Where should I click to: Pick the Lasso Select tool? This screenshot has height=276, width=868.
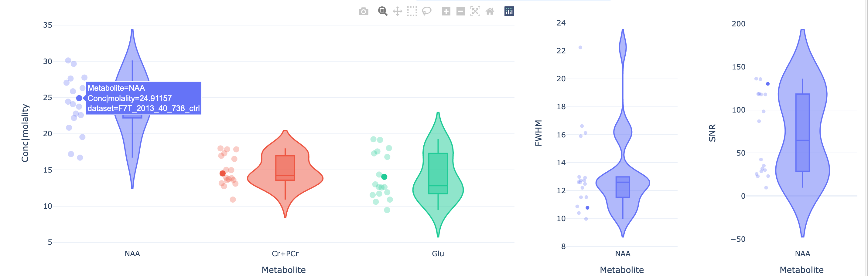coord(427,12)
